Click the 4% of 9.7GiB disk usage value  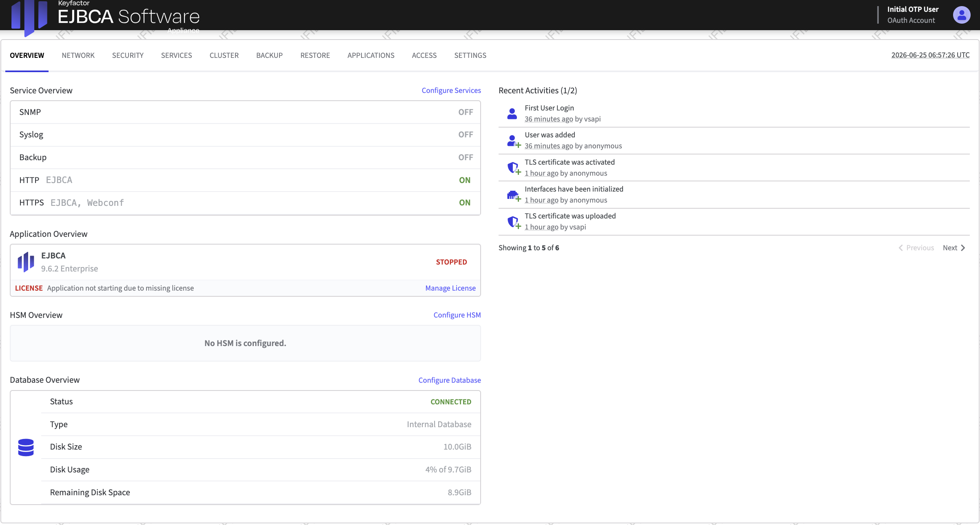point(448,470)
